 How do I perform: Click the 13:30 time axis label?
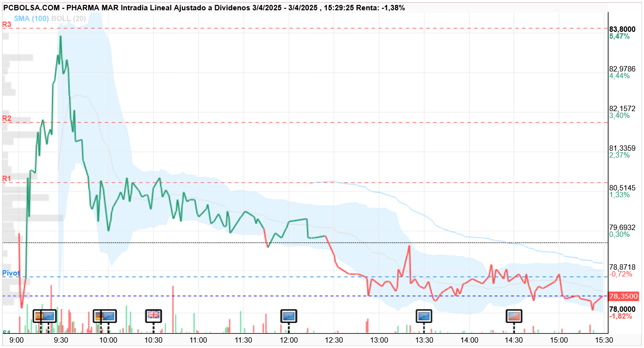[424, 340]
